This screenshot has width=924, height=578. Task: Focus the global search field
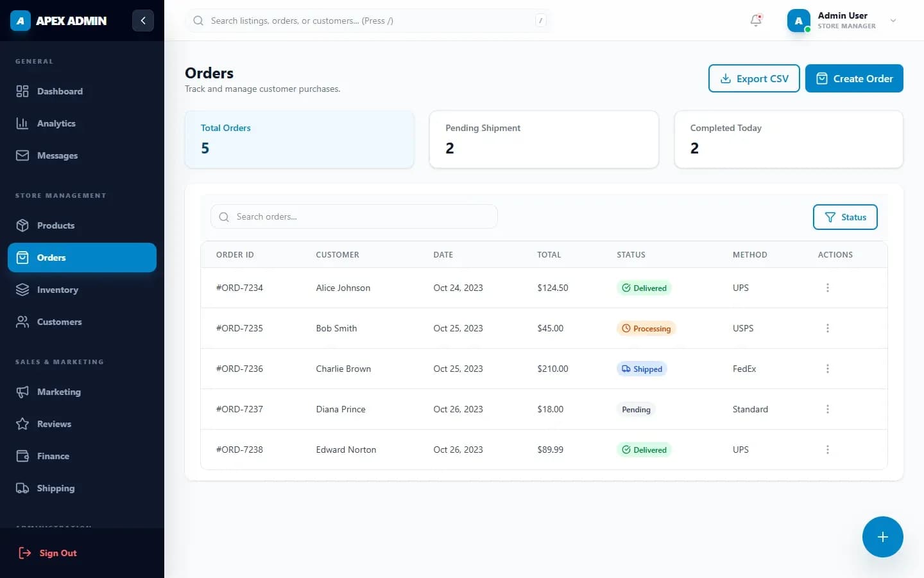tap(369, 21)
